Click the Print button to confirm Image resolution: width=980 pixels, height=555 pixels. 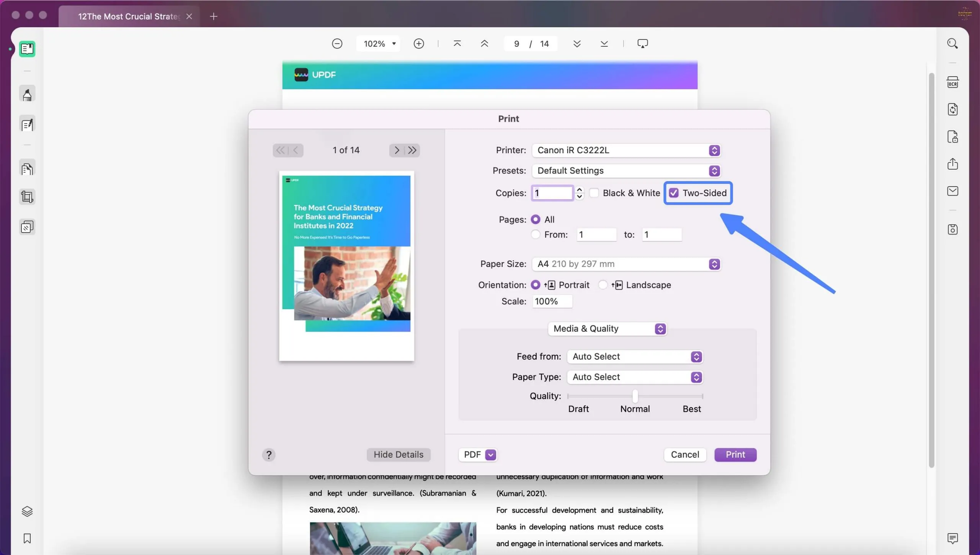tap(735, 455)
